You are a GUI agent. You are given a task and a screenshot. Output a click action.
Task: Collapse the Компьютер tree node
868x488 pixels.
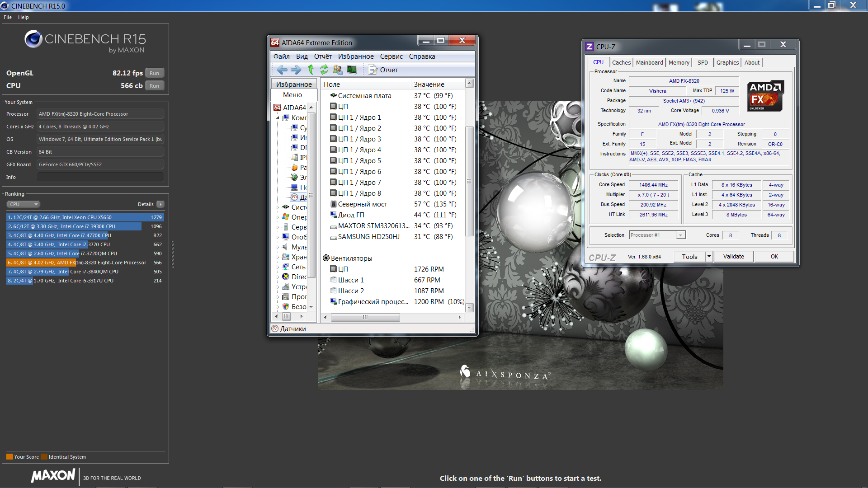(x=278, y=118)
